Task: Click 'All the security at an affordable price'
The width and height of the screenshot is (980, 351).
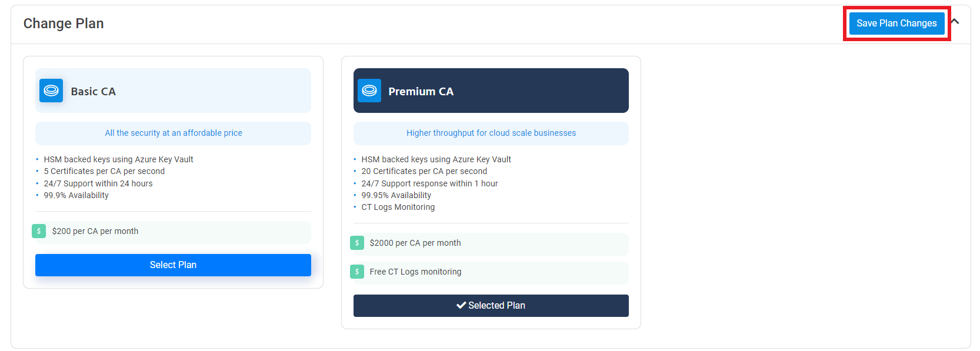Action: (174, 133)
